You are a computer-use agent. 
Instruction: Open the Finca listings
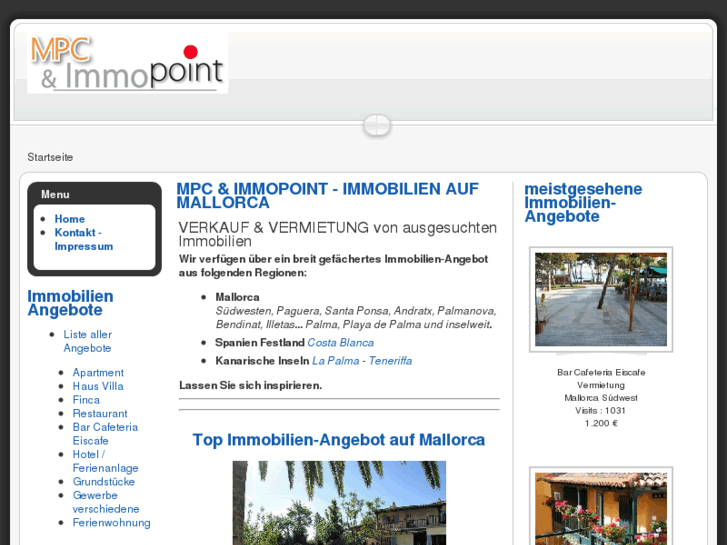point(86,400)
